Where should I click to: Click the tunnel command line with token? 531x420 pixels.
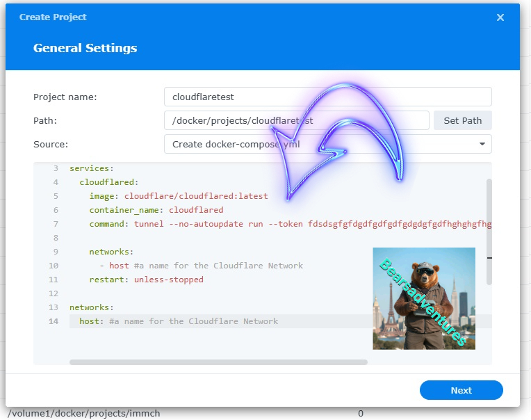(x=278, y=224)
